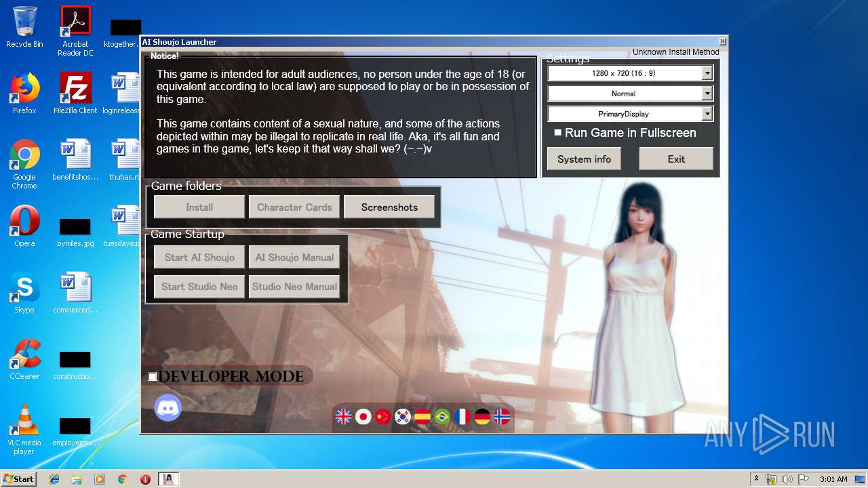This screenshot has height=488, width=868.
Task: Click the 3:01 AM system clock
Action: [833, 479]
